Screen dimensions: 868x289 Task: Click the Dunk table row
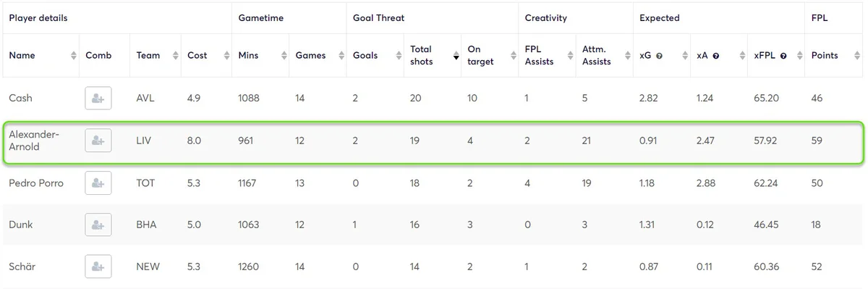[434, 225]
